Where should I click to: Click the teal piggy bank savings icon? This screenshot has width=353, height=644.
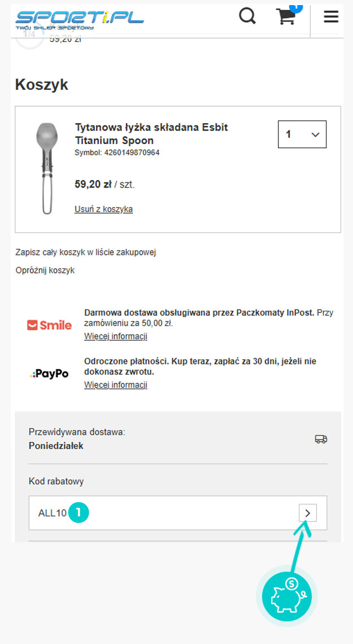point(286,595)
